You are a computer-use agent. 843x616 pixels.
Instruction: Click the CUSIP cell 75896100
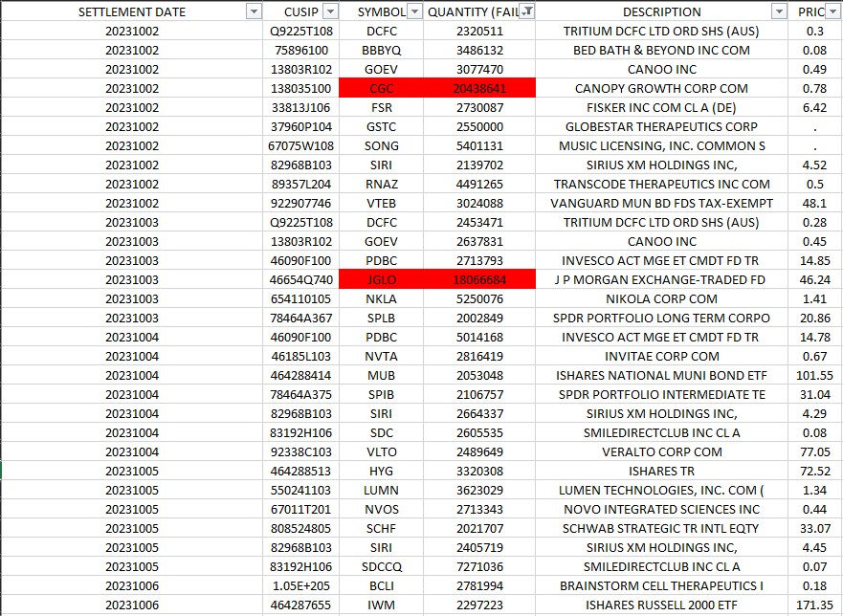point(301,50)
